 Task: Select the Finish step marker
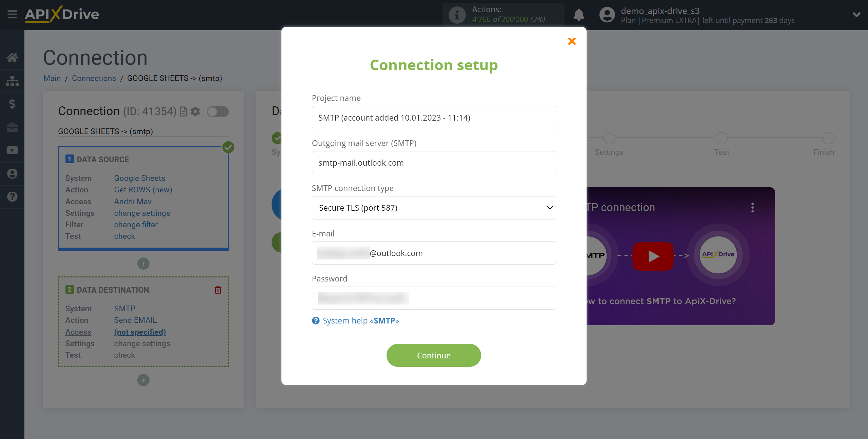click(x=828, y=138)
